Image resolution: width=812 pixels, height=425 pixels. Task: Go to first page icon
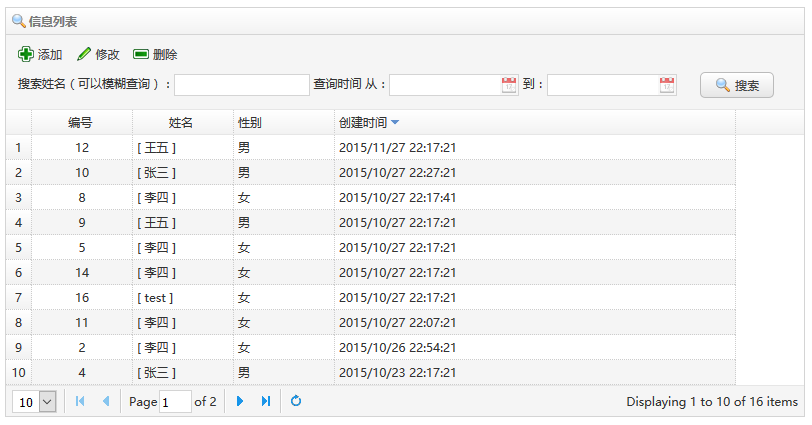80,401
